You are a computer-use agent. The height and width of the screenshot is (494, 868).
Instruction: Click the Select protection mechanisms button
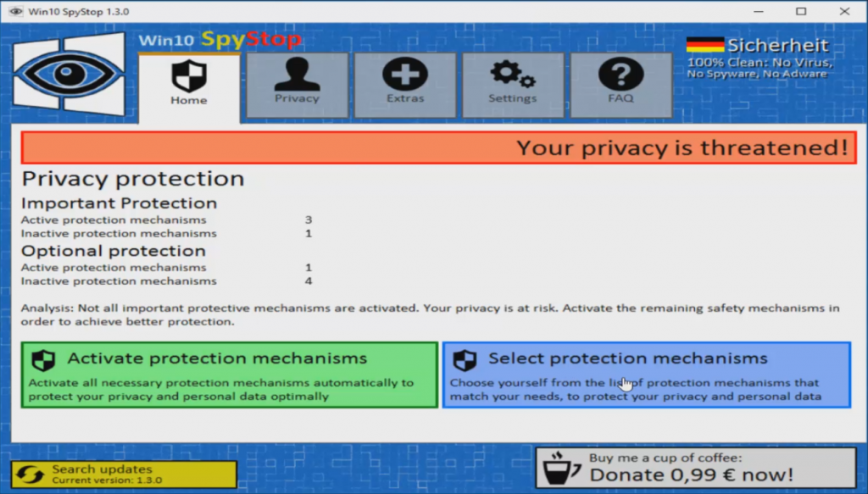click(647, 375)
